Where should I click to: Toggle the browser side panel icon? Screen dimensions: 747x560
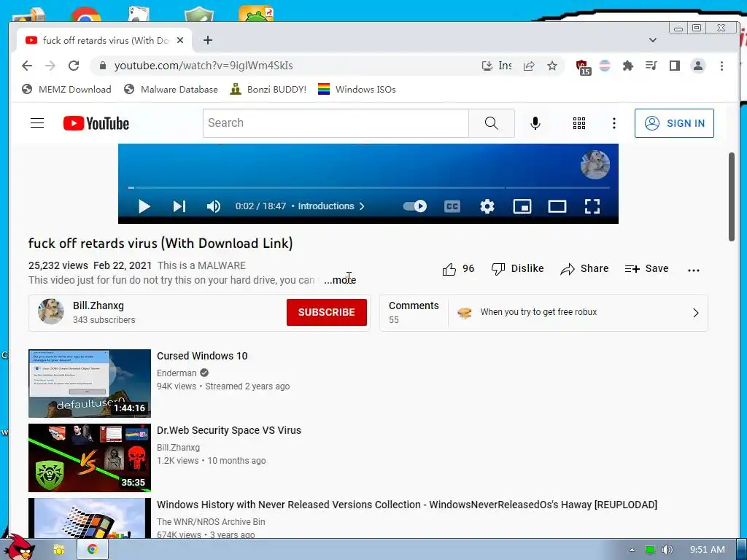point(675,66)
